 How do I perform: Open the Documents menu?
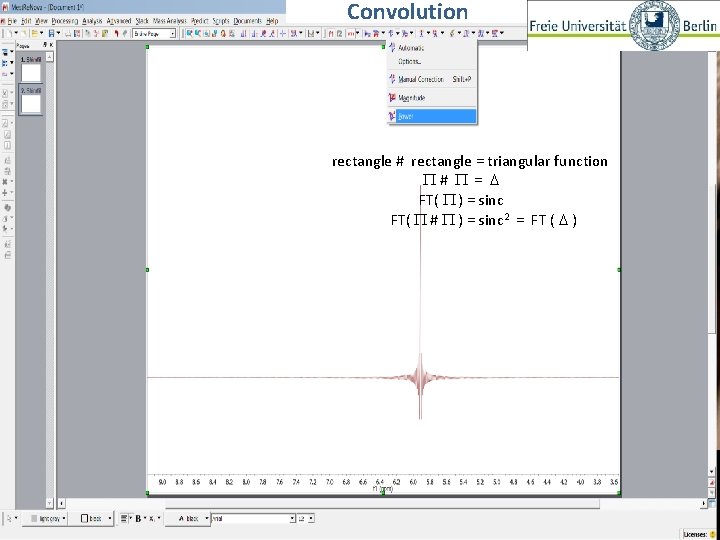click(x=248, y=21)
